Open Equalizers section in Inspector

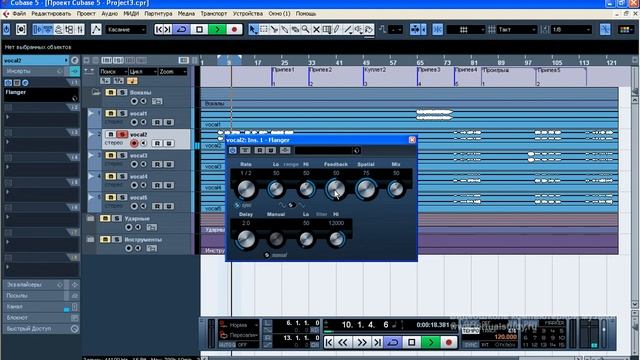(41, 284)
